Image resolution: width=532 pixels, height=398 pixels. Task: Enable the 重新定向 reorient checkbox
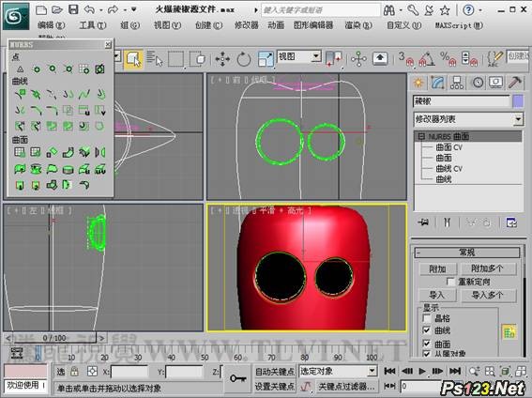[x=450, y=282]
